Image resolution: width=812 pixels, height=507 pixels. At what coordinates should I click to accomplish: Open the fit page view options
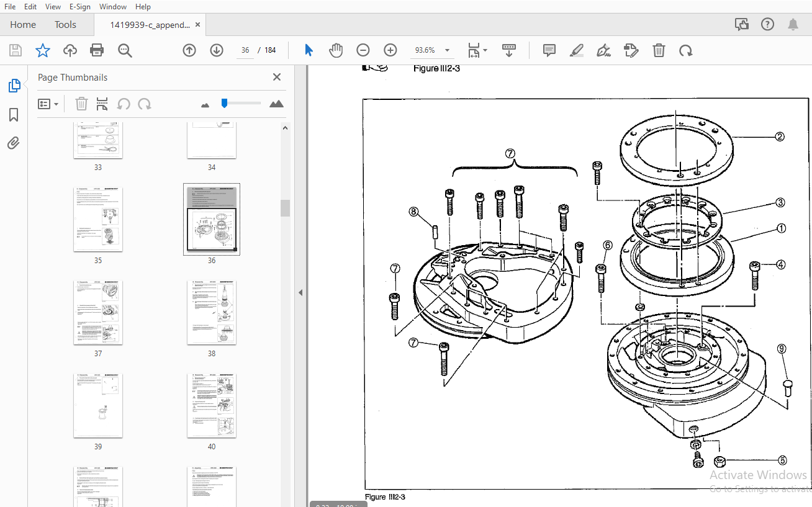click(x=477, y=50)
